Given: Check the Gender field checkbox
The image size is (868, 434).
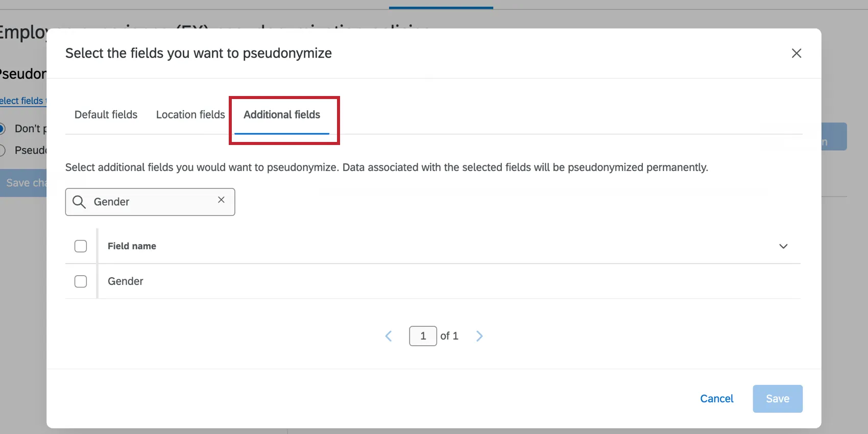Looking at the screenshot, I should click(81, 281).
